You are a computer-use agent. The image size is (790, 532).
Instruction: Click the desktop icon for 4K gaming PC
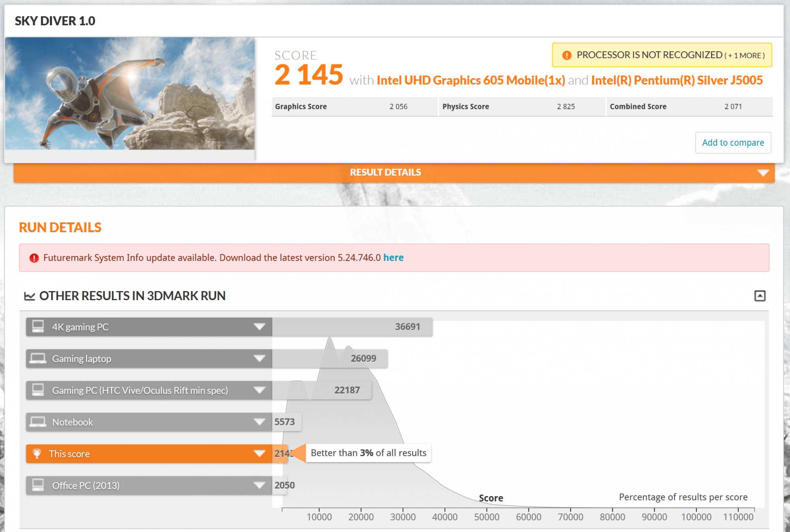click(x=38, y=327)
